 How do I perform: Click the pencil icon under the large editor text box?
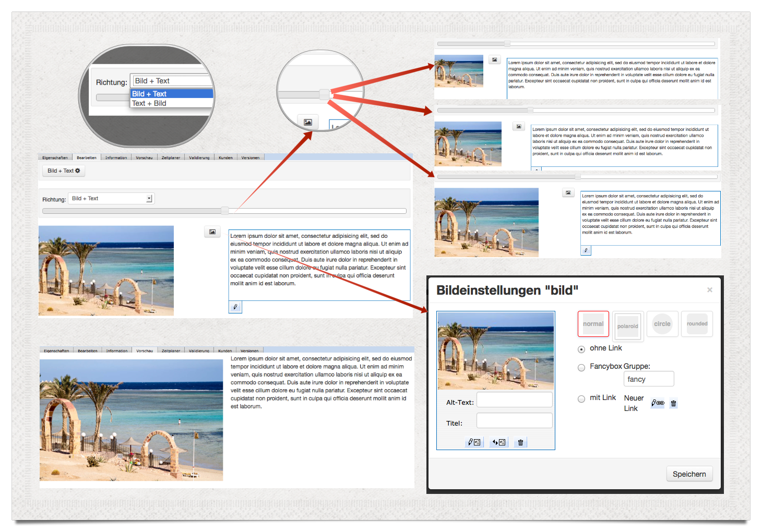[x=235, y=307]
